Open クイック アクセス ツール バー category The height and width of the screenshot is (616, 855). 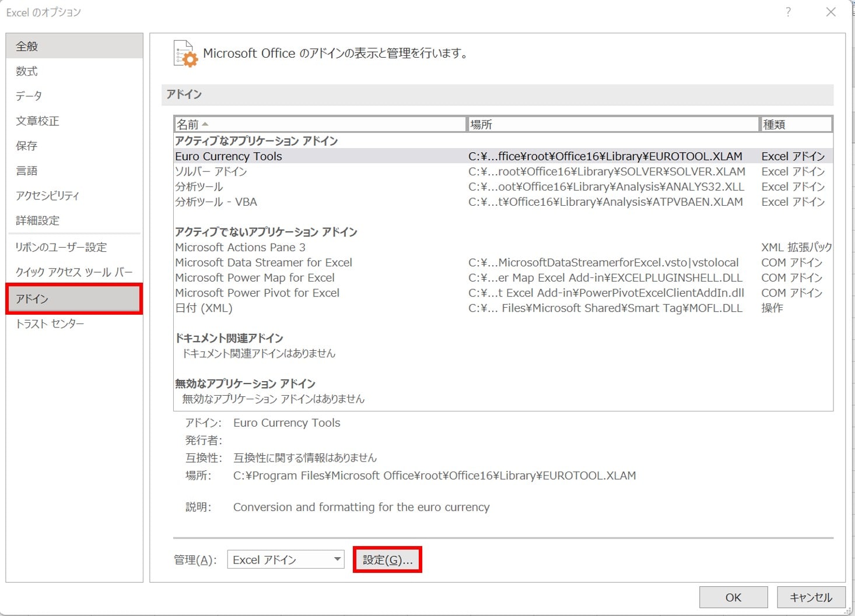tap(74, 272)
